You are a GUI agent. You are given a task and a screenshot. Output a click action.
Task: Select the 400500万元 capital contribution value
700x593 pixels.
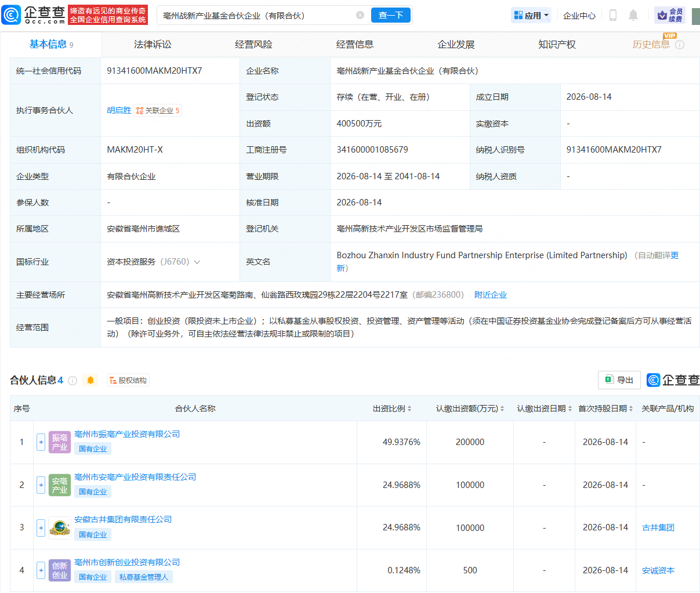[x=359, y=124]
